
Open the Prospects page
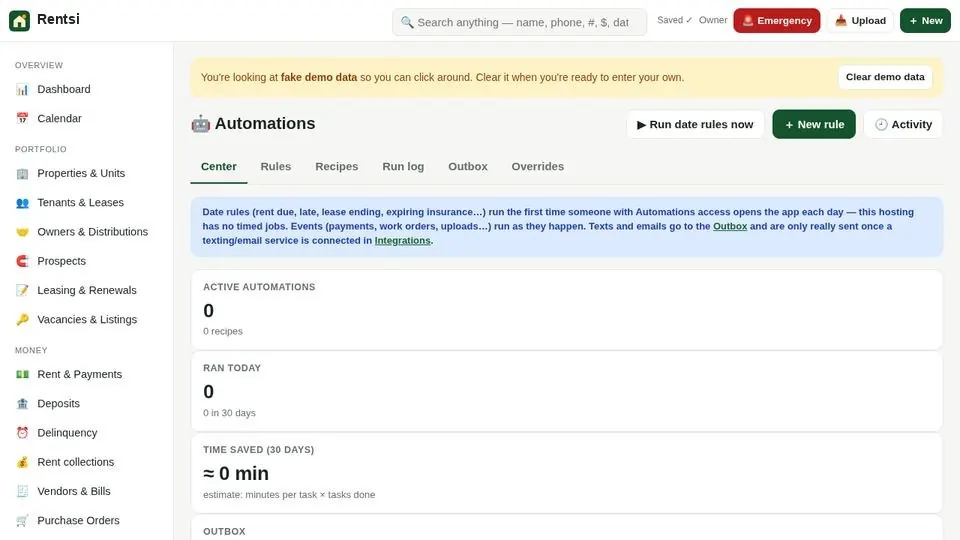point(86,261)
